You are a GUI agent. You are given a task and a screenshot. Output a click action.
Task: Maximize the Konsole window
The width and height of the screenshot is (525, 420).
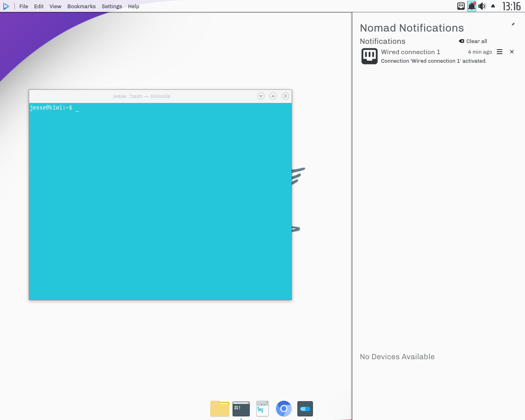click(273, 96)
